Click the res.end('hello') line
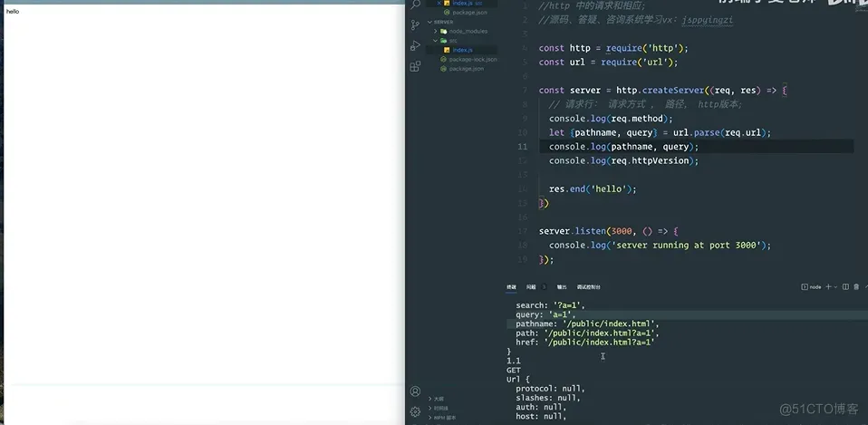This screenshot has height=425, width=868. 593,188
